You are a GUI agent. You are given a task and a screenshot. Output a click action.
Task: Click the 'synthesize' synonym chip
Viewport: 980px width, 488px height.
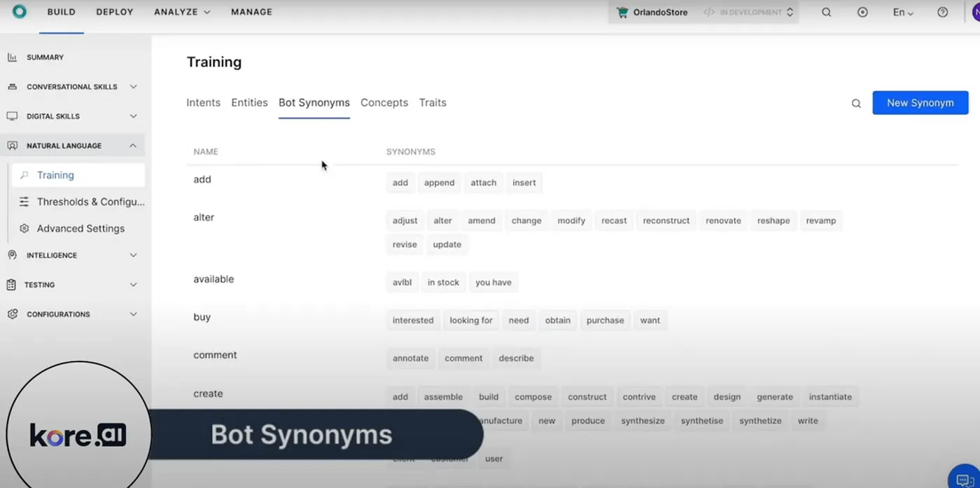(x=643, y=421)
